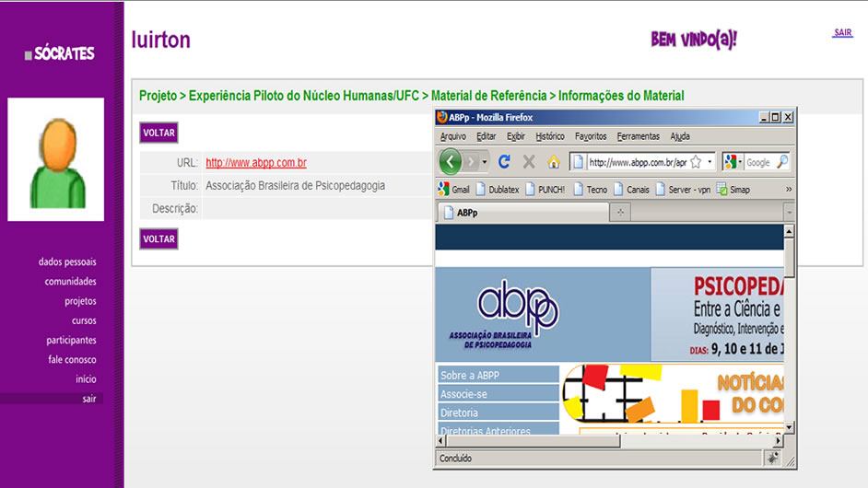Click the search magnifier icon

click(782, 162)
